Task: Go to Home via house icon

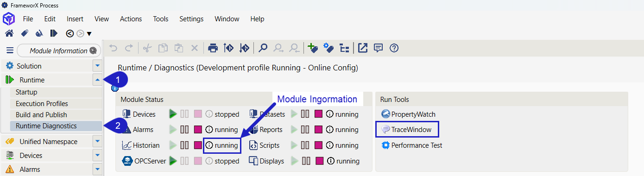Action: coord(9,33)
